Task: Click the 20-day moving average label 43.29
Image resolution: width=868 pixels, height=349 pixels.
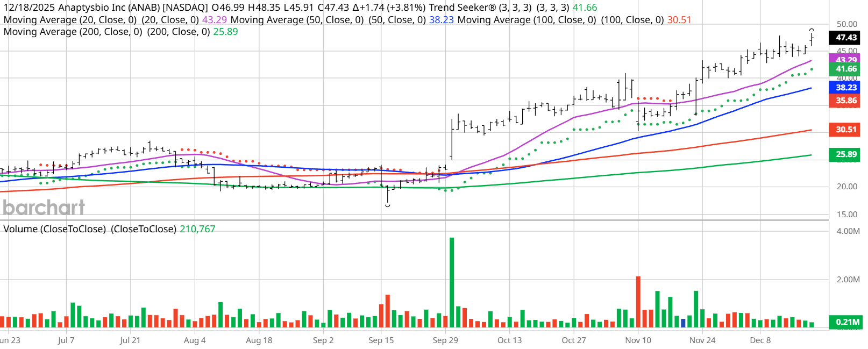Action: [845, 59]
